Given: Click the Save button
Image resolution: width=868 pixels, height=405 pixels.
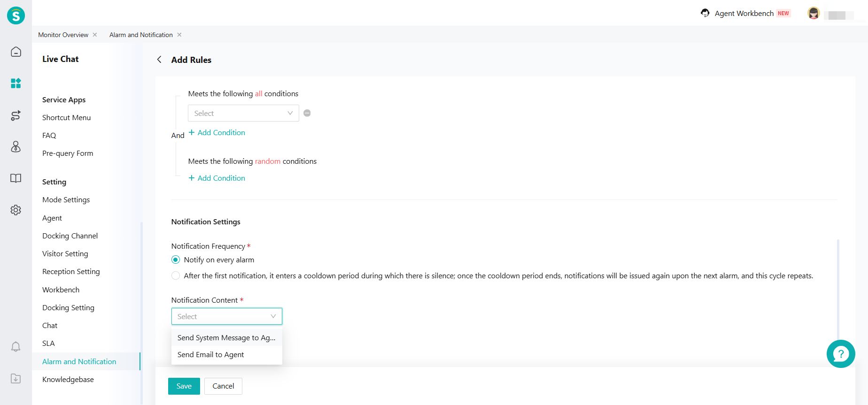Looking at the screenshot, I should pos(184,386).
